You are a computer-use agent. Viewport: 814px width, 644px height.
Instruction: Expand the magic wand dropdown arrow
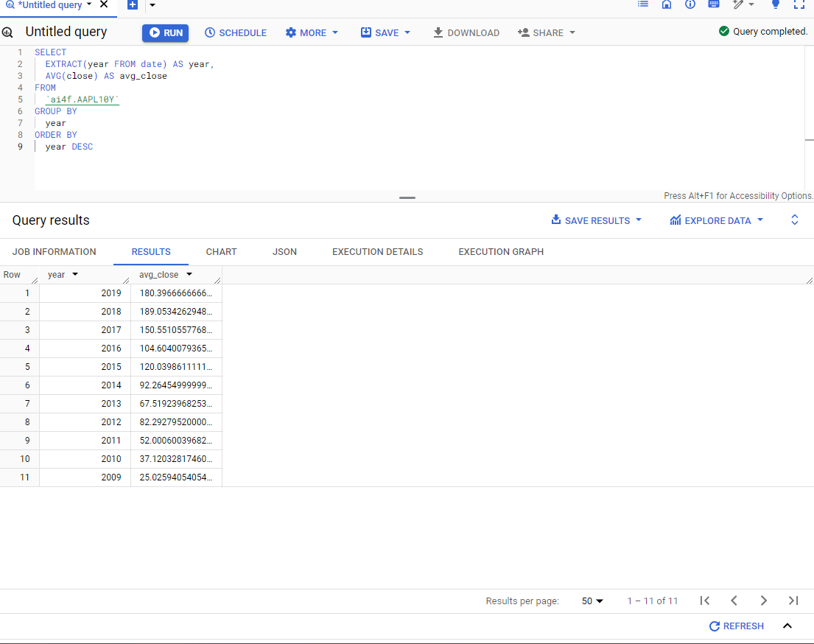751,4
